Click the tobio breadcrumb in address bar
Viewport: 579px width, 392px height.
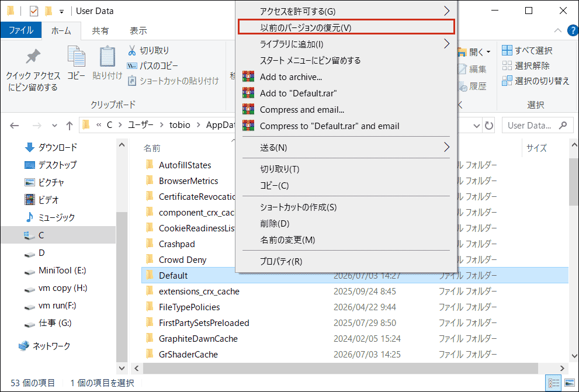pyautogui.click(x=180, y=125)
